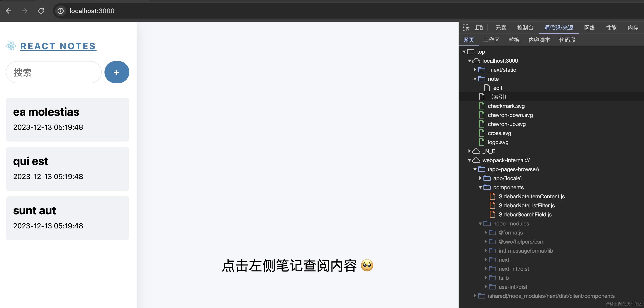Switch to the 网络 tab

point(589,28)
